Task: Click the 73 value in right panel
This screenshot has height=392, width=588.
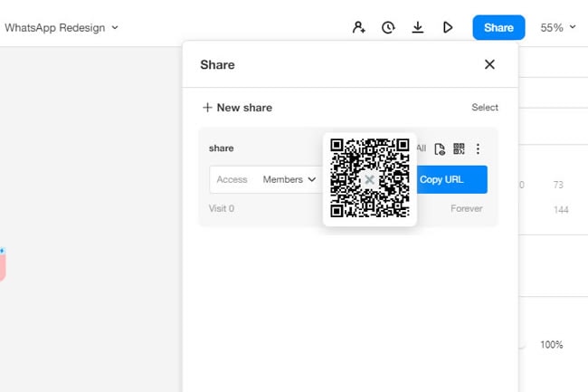Action: click(558, 185)
